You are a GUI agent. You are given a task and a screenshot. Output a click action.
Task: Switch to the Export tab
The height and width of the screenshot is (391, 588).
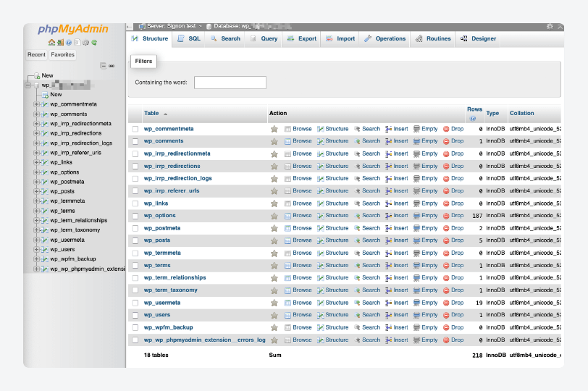coord(302,38)
